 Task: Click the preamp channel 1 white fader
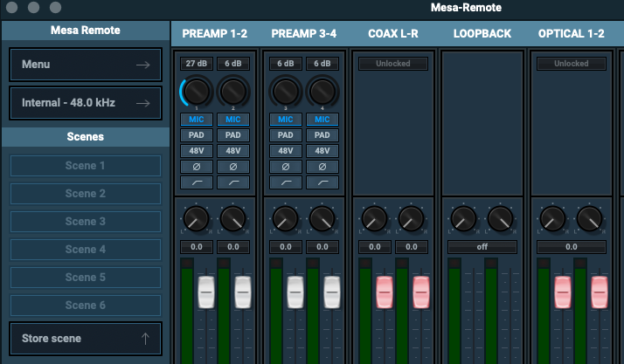(206, 292)
